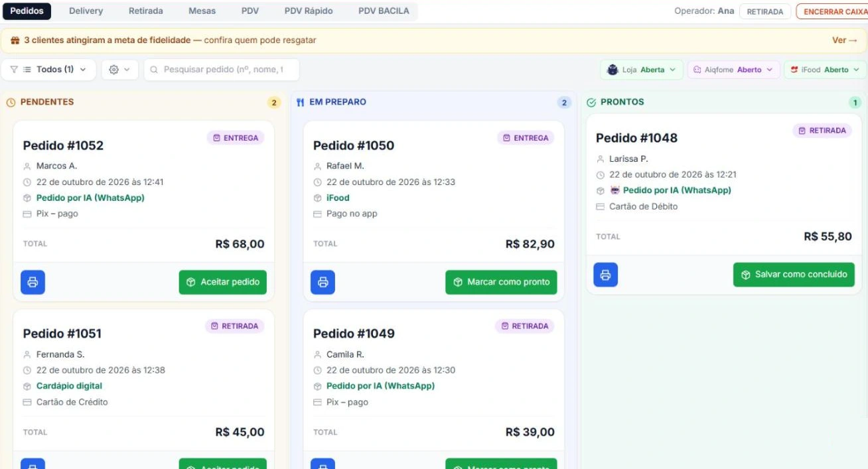Viewport: 868px width, 469px height.
Task: Click the EM PREPARO count badge 2
Action: (564, 102)
